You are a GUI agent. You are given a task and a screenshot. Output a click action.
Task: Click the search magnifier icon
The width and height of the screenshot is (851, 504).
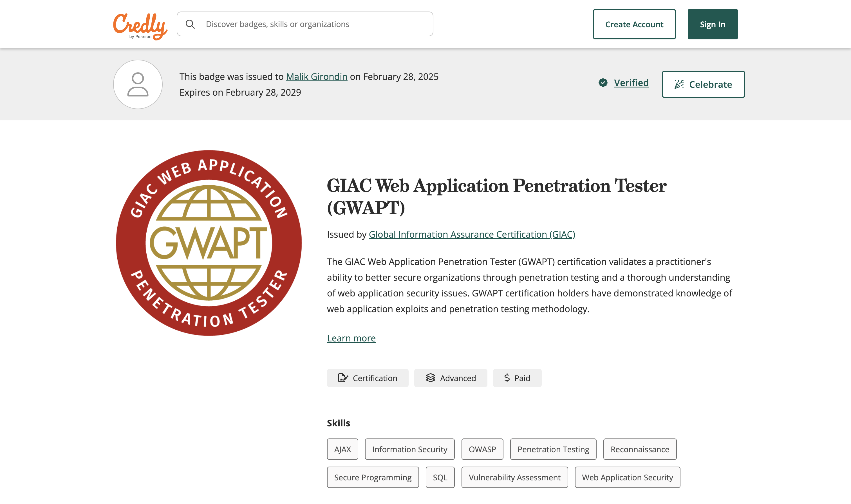190,24
